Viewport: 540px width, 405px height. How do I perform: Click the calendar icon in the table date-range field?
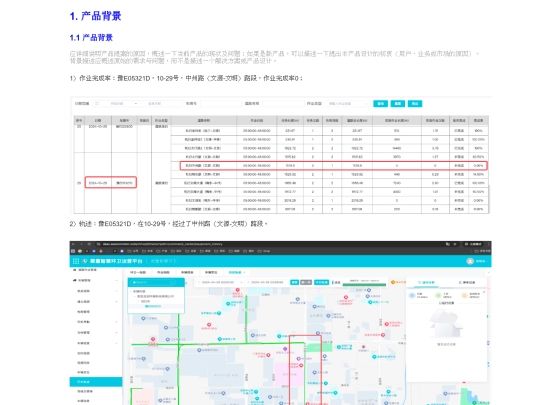(x=97, y=103)
